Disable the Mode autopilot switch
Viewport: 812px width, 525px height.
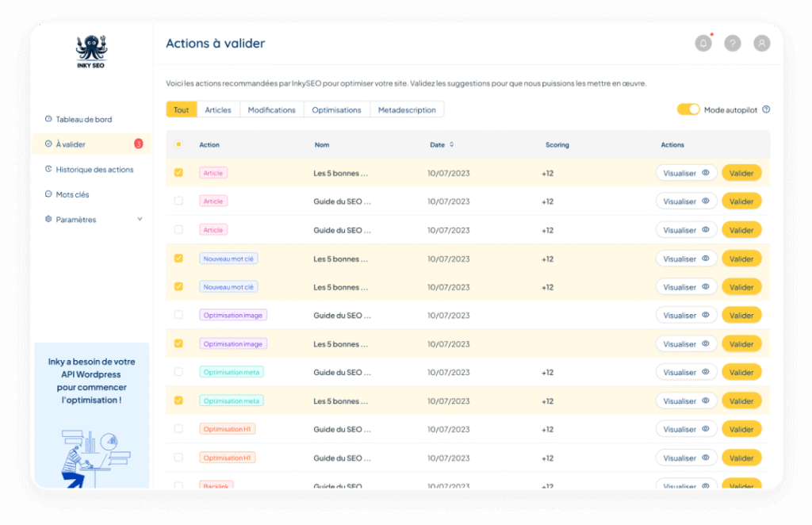pyautogui.click(x=688, y=109)
